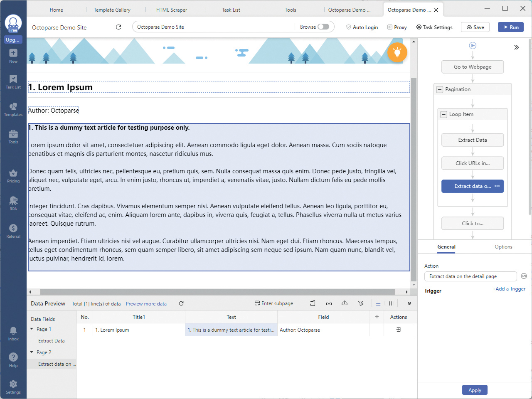
Task: Switch to the inactive Octoparse Demo tab
Action: pyautogui.click(x=350, y=10)
